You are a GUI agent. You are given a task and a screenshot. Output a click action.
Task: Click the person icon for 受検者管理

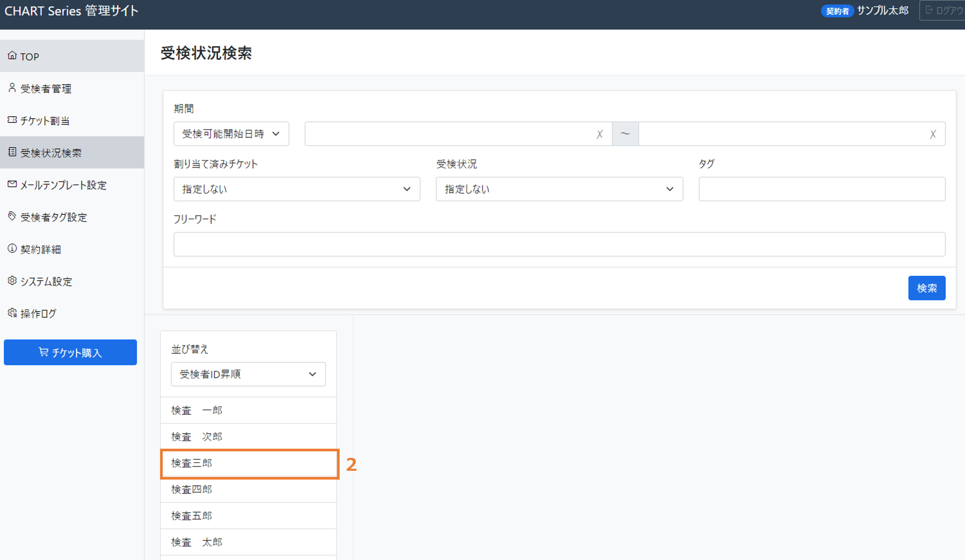pyautogui.click(x=12, y=88)
